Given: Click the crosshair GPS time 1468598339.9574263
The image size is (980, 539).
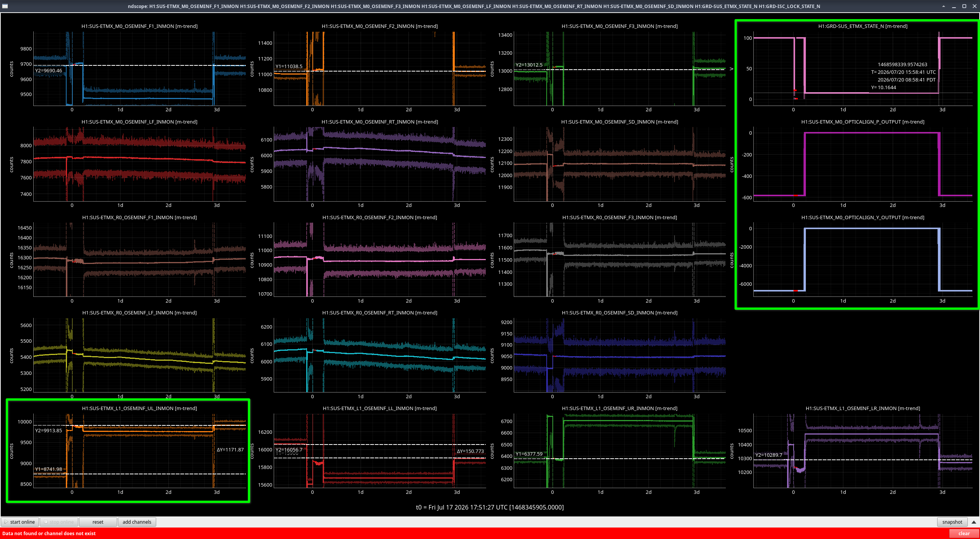Looking at the screenshot, I should [902, 64].
